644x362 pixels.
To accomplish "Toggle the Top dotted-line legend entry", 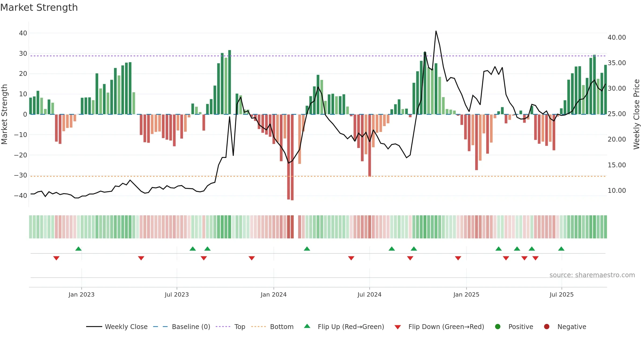I will tap(230, 327).
